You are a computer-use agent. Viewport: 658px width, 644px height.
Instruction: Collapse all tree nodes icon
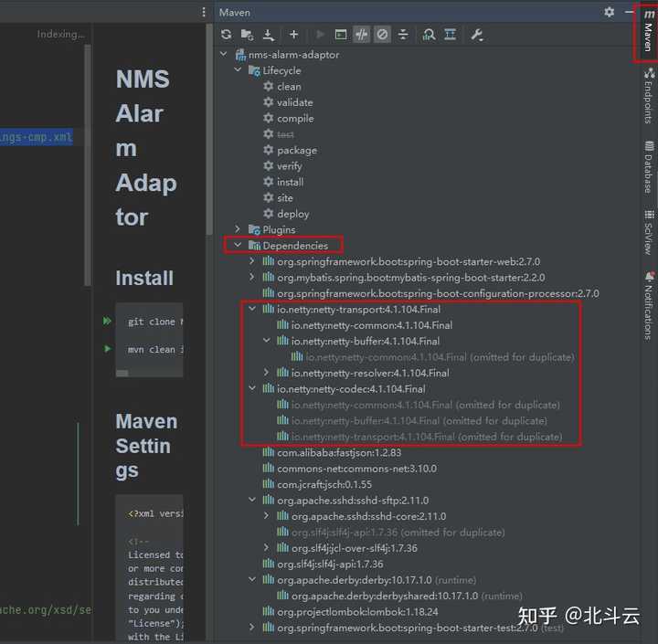[403, 35]
